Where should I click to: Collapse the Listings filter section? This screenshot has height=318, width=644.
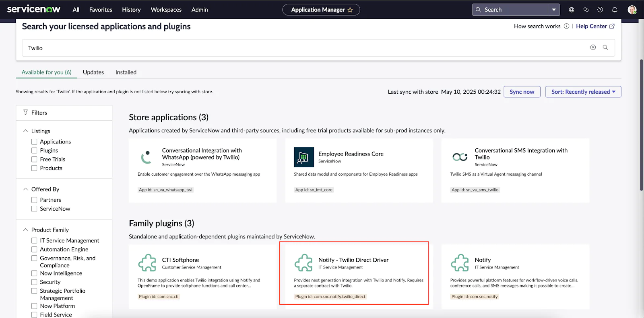pos(26,131)
